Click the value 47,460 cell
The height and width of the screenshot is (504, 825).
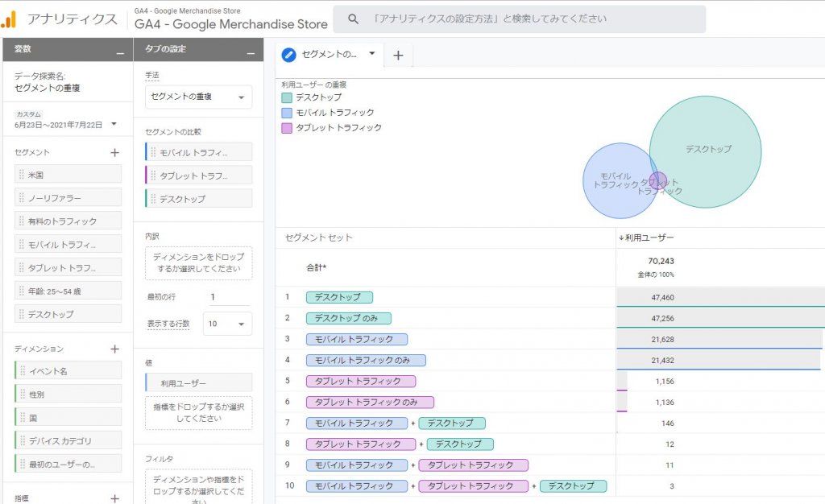click(x=662, y=297)
